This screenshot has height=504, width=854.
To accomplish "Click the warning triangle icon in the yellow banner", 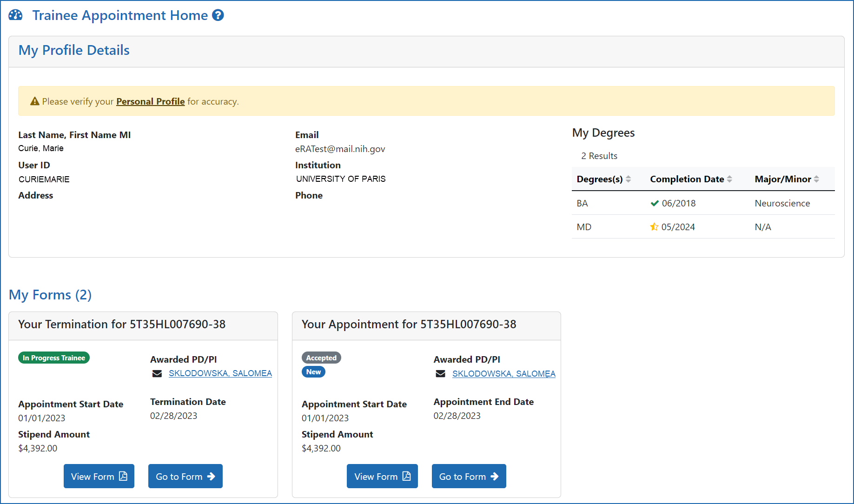I will (35, 101).
